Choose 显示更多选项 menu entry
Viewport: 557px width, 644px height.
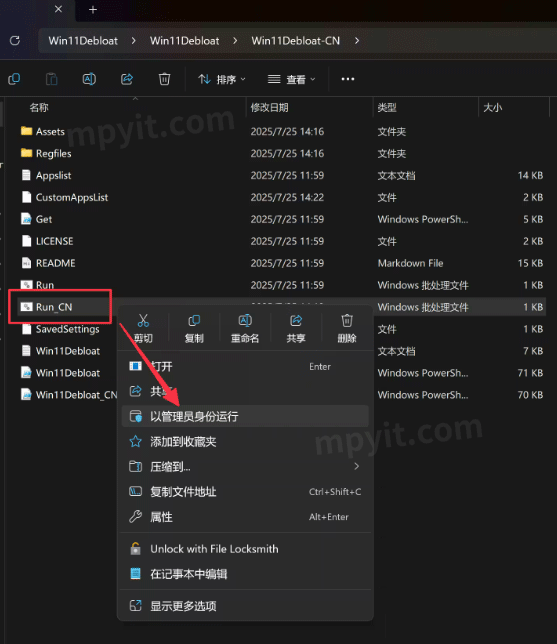(x=245, y=606)
